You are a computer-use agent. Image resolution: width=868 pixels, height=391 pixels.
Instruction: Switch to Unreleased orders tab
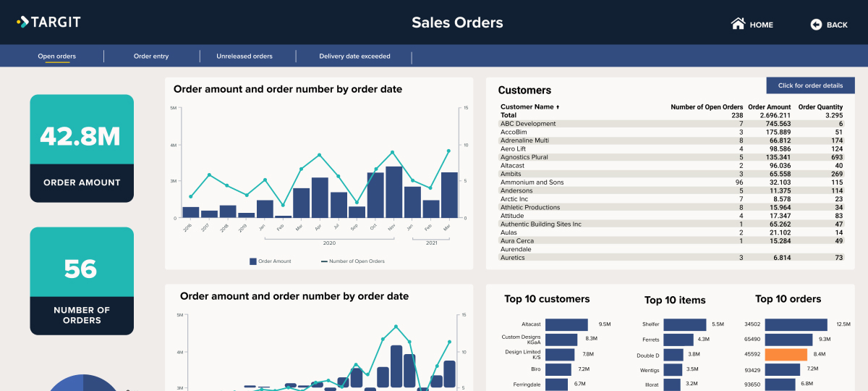(244, 56)
